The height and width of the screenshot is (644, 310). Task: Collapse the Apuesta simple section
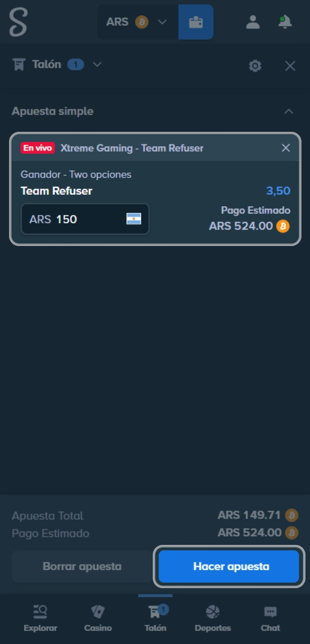tap(289, 111)
